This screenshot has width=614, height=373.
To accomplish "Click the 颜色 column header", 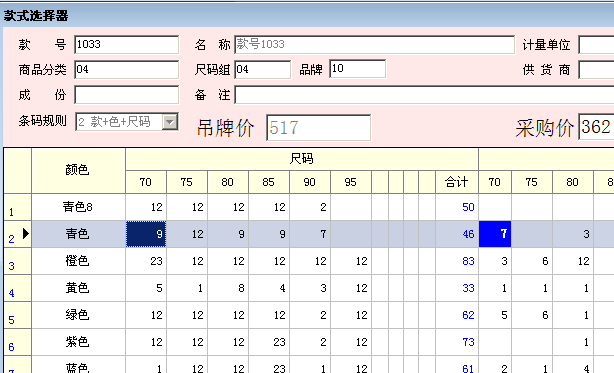I will click(78, 170).
